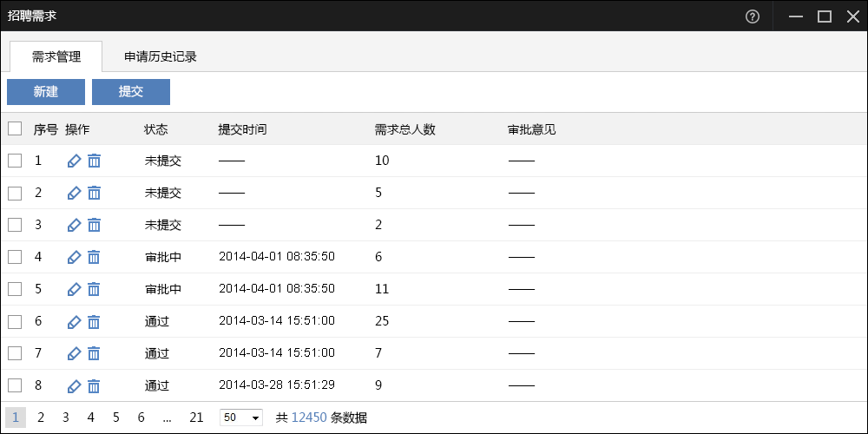Go to page 21 in pagination

[196, 418]
